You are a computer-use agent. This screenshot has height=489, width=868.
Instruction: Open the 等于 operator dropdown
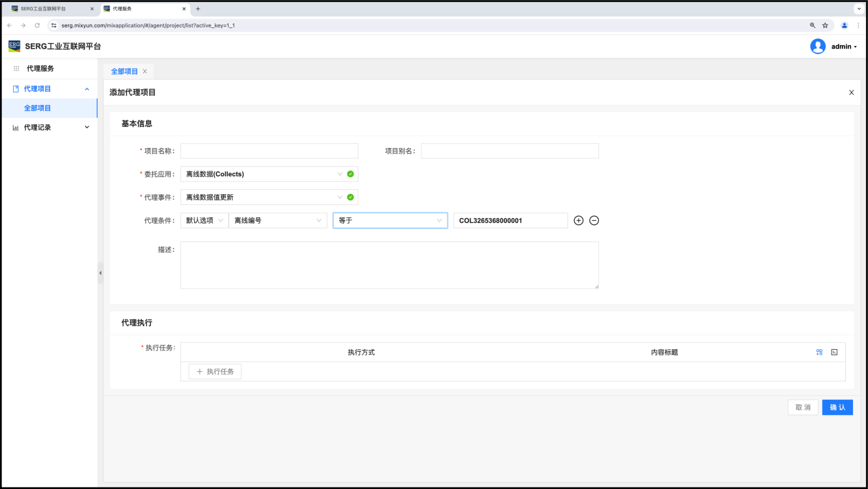pyautogui.click(x=390, y=220)
